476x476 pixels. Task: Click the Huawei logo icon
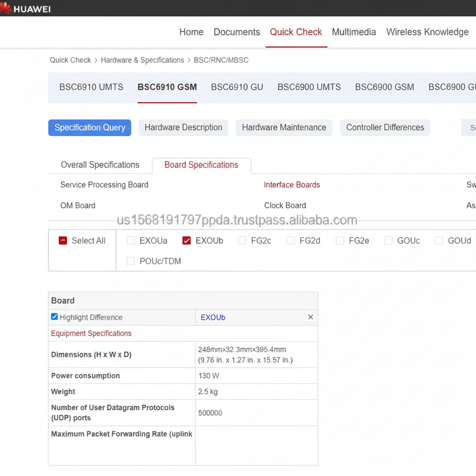5,8
